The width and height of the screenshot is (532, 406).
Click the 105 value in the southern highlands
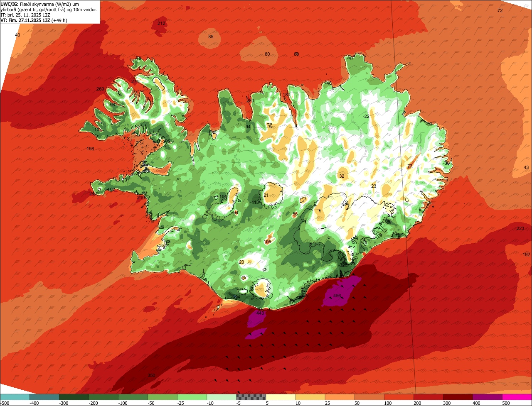point(267,242)
